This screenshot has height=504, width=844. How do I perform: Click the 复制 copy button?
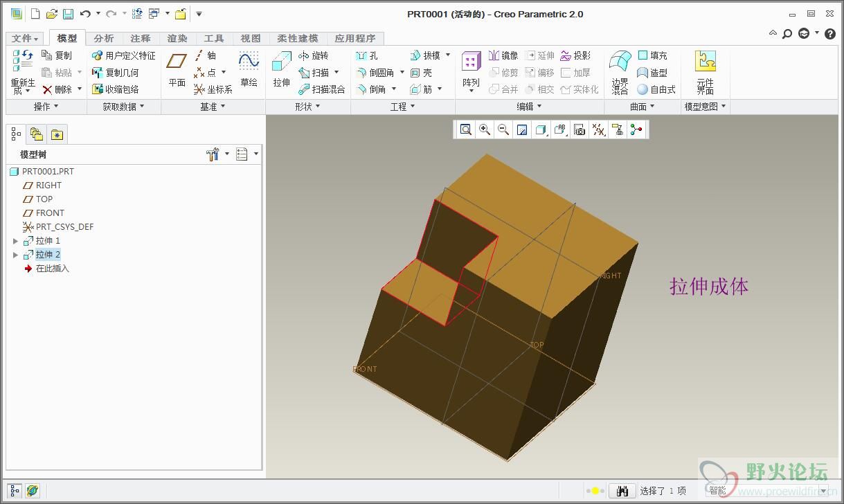click(57, 55)
